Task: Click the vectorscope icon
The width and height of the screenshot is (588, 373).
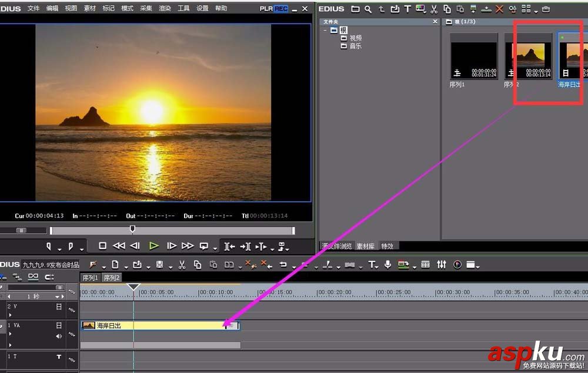Action: coord(457,265)
